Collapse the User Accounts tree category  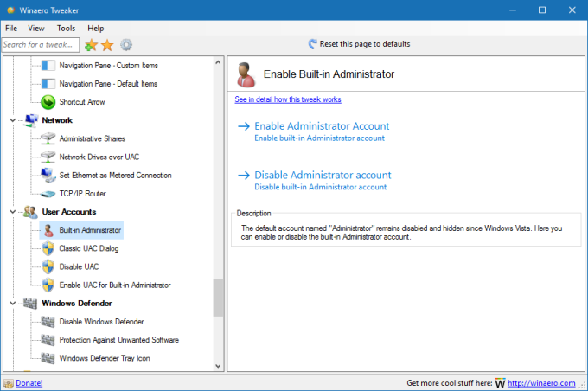click(x=13, y=212)
